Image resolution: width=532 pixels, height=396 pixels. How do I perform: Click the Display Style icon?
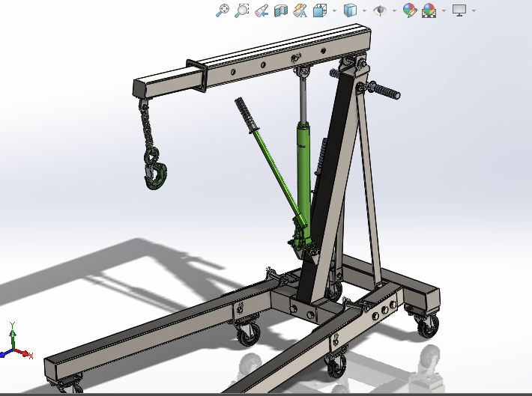click(350, 10)
